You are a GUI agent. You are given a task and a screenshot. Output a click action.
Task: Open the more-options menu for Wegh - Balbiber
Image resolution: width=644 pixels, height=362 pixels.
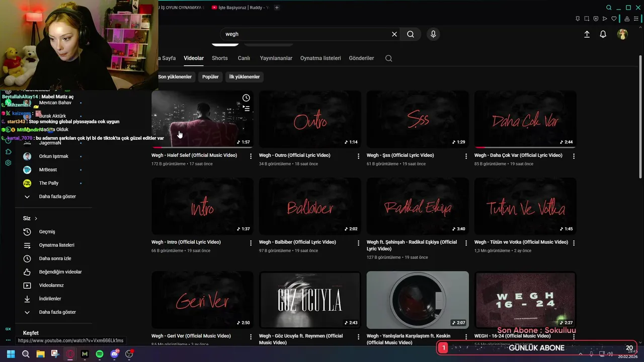pos(358,243)
